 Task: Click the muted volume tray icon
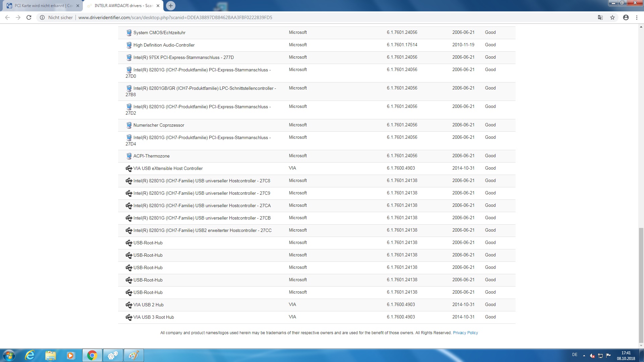592,356
